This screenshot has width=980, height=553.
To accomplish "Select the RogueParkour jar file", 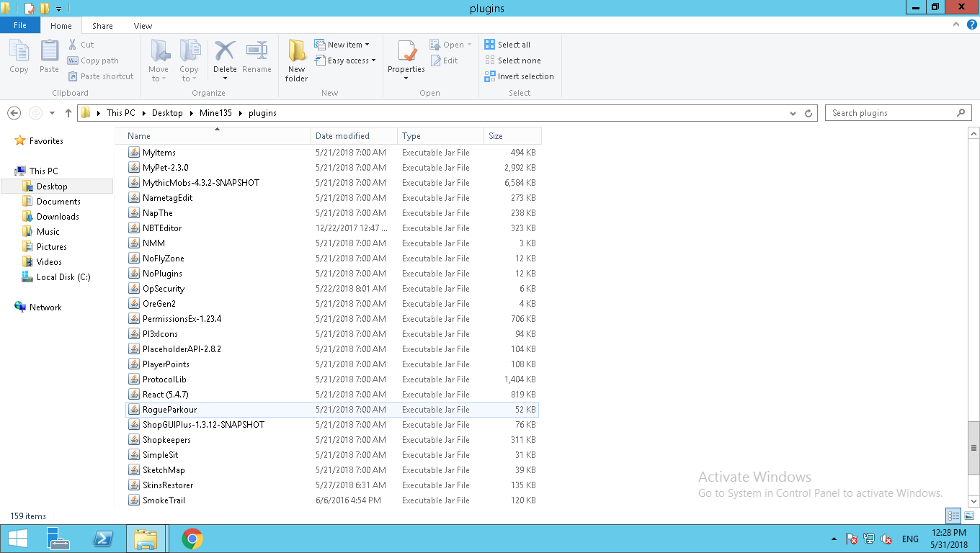I will [x=169, y=410].
